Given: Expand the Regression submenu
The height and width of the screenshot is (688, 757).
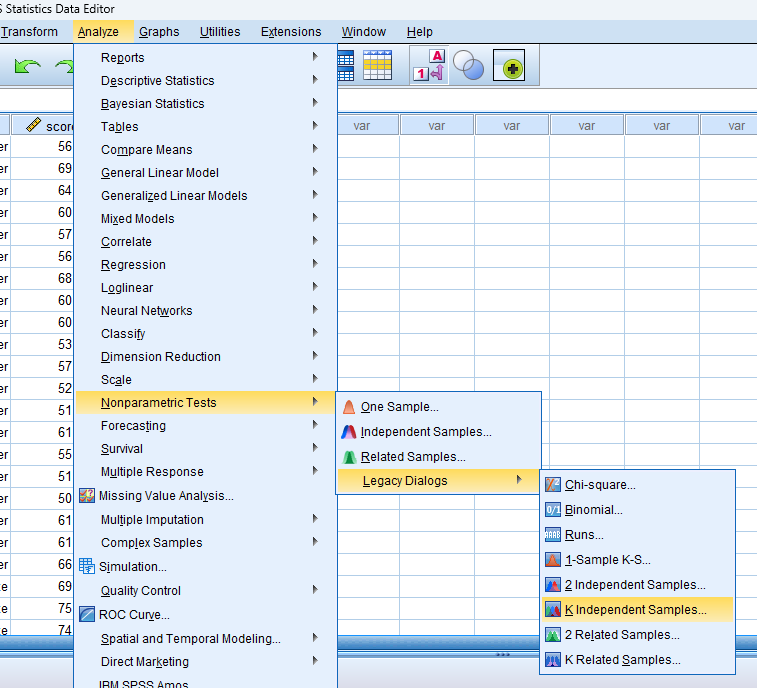Looking at the screenshot, I should coord(133,265).
